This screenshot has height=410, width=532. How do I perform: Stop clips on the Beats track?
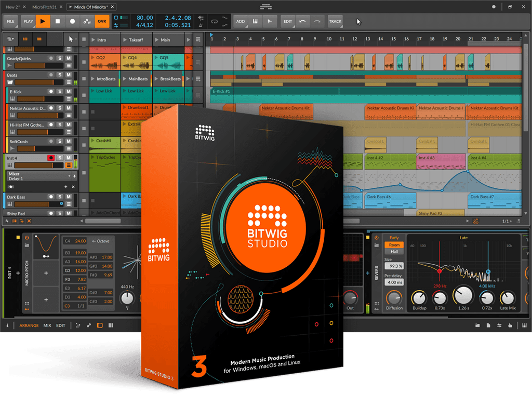(84, 79)
